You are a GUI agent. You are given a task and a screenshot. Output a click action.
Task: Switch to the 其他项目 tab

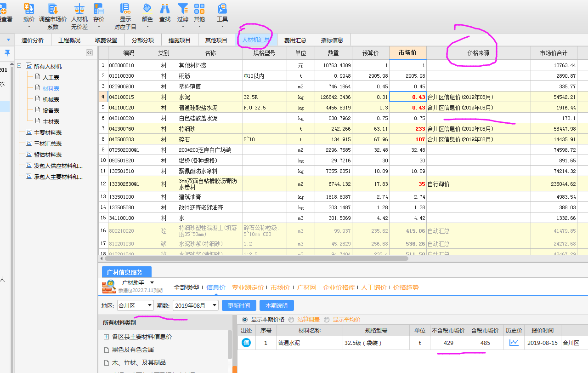click(216, 40)
